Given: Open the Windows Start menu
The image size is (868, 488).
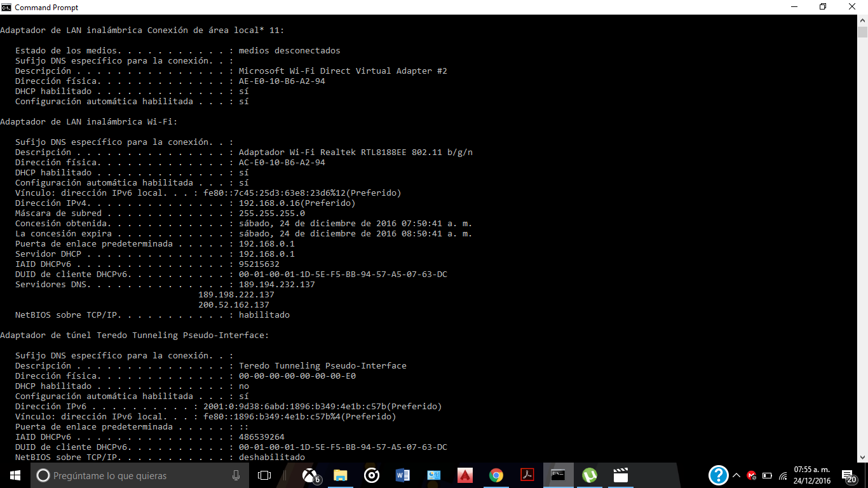Looking at the screenshot, I should coord(15,475).
